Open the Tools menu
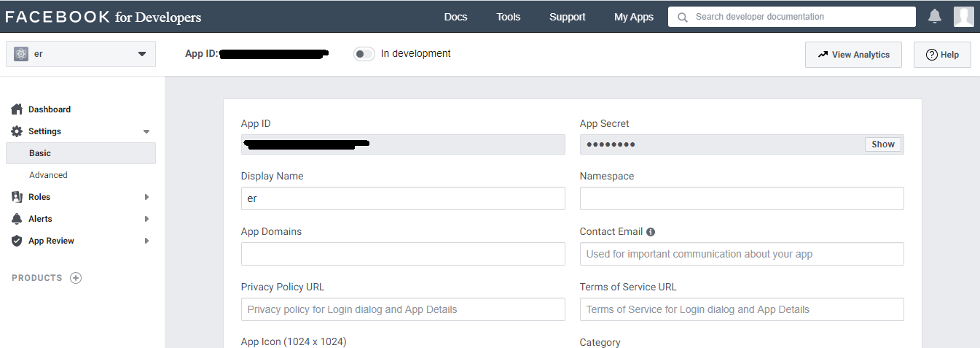This screenshot has height=348, width=980. coord(509,17)
